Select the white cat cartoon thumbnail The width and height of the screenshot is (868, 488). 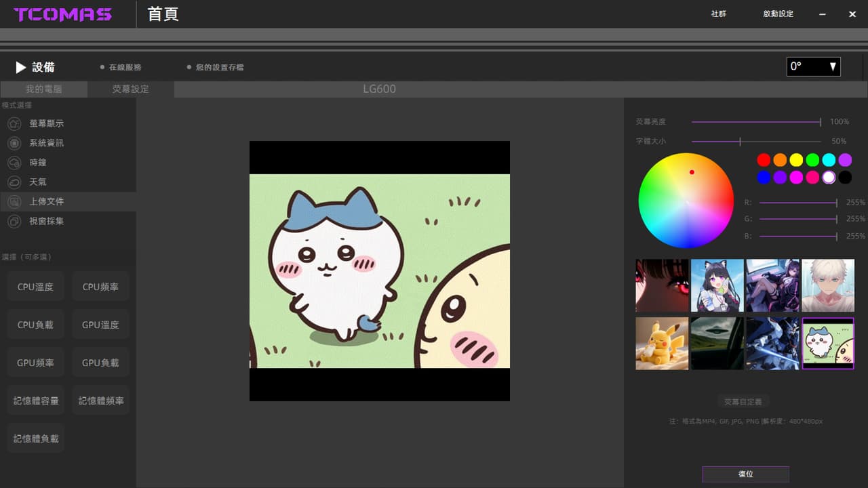(828, 344)
